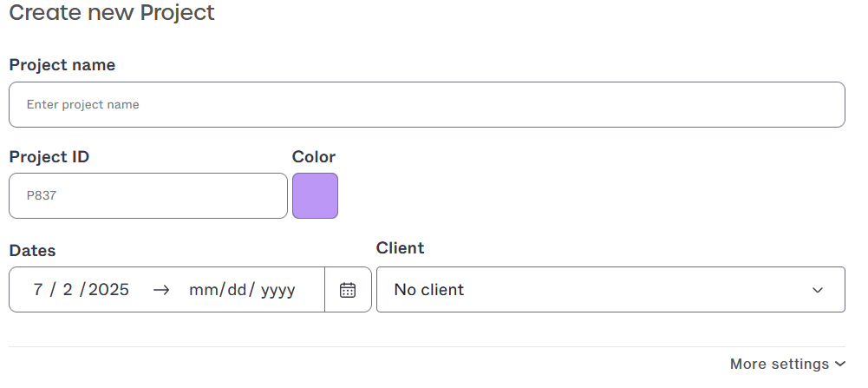Click the arrow between start and end dates
The height and width of the screenshot is (388, 868).
coord(160,290)
